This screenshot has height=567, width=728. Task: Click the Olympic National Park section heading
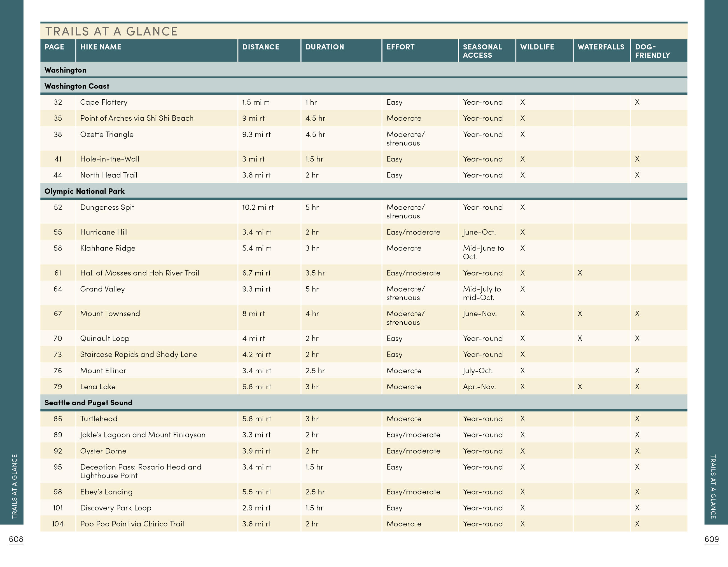84,191
